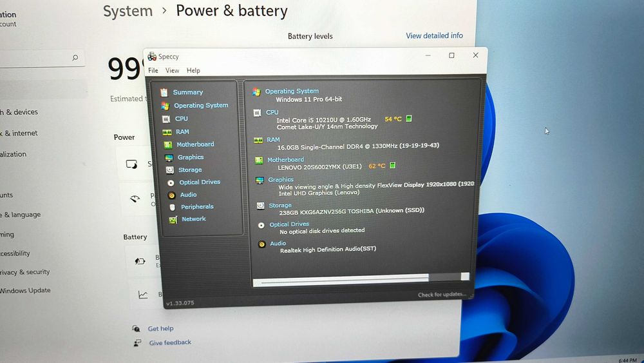Open Summary section in Speccy sidebar
Viewport: 644px width, 363px height.
pos(187,92)
